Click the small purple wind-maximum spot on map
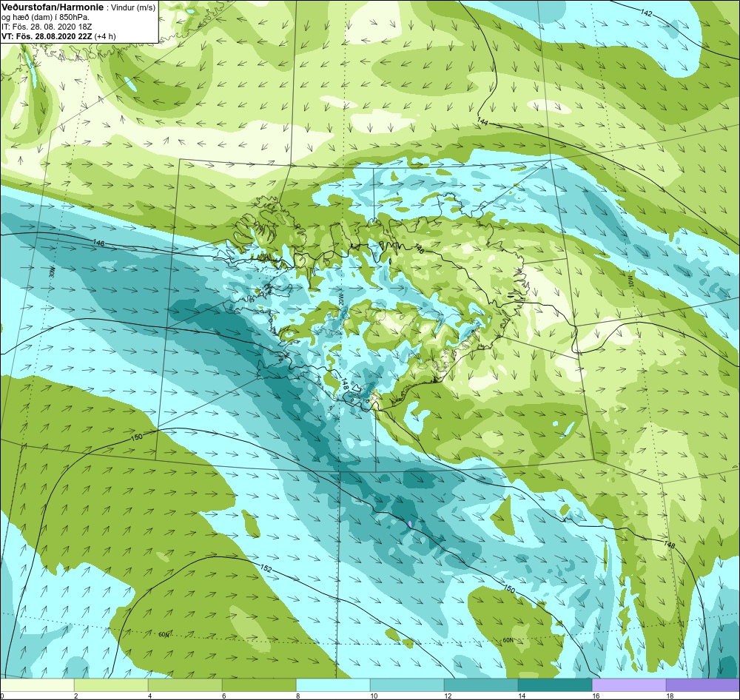Image resolution: width=740 pixels, height=700 pixels. 410,523
